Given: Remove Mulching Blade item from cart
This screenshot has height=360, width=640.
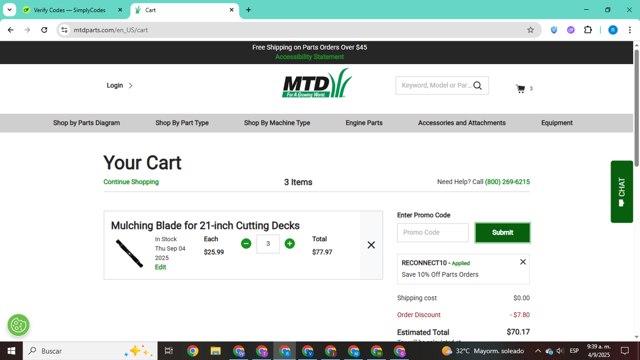Looking at the screenshot, I should [x=371, y=245].
